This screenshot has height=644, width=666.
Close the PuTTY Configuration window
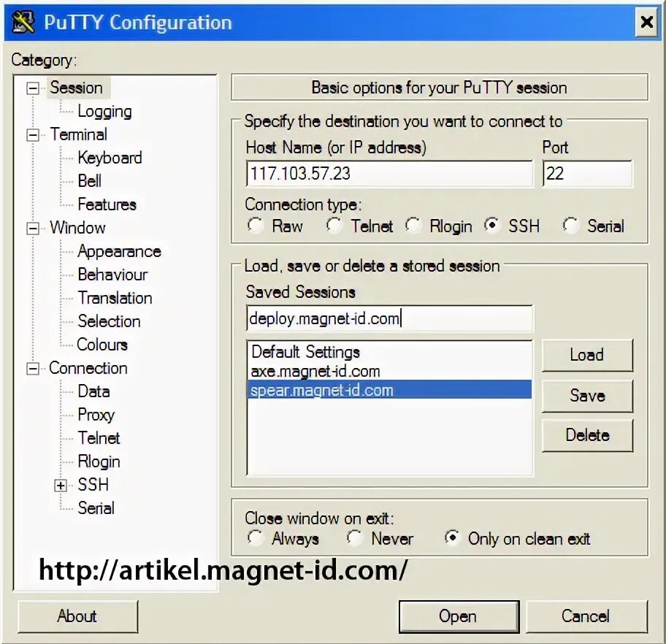[646, 22]
